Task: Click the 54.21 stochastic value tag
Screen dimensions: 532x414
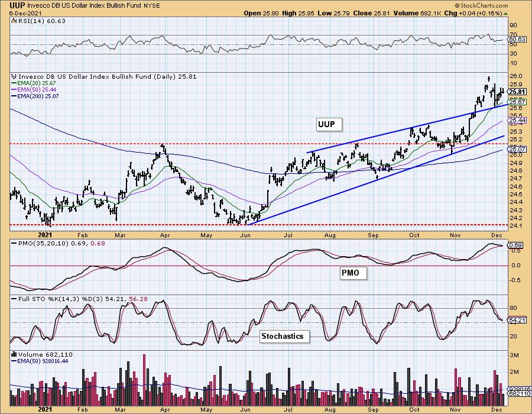Action: point(517,320)
